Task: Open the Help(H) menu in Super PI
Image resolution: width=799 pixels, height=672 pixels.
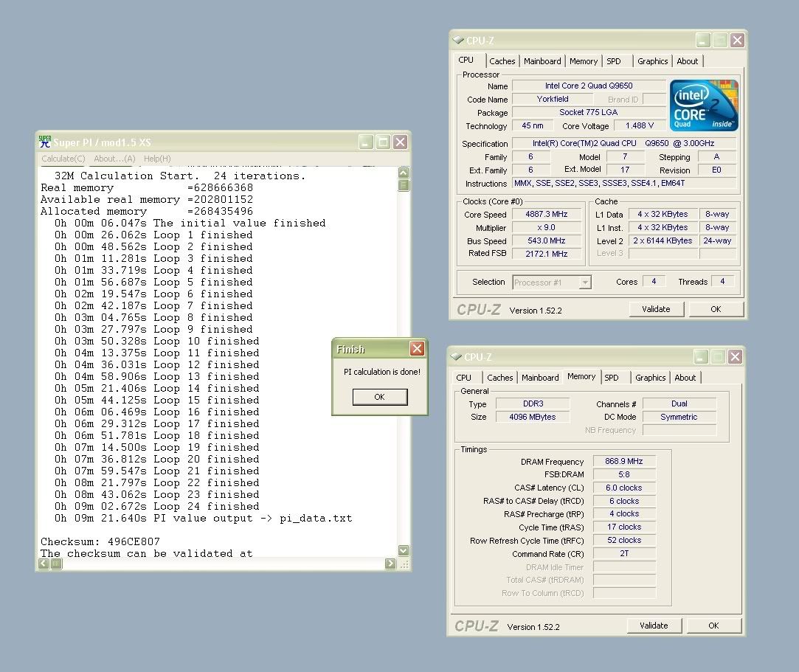Action: (x=157, y=159)
